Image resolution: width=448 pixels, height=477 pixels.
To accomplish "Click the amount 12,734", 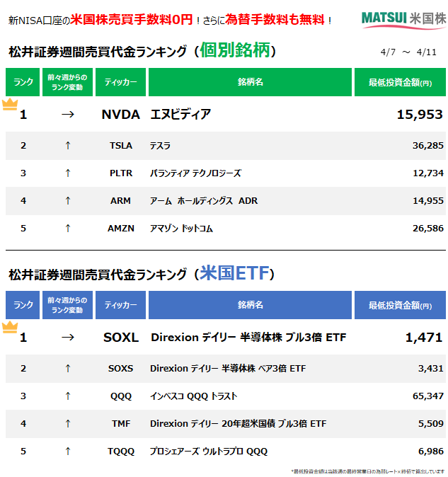I will point(428,173).
